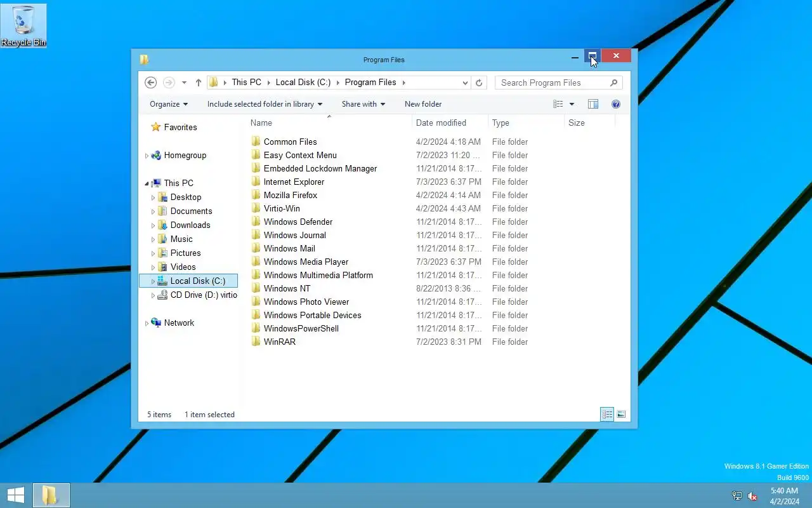This screenshot has height=508, width=812.
Task: Open the Organize menu
Action: pyautogui.click(x=169, y=104)
